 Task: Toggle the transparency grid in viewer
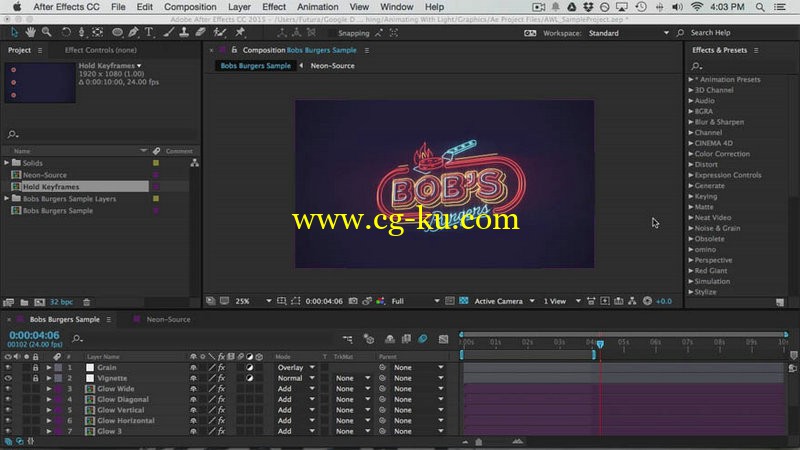tap(463, 301)
